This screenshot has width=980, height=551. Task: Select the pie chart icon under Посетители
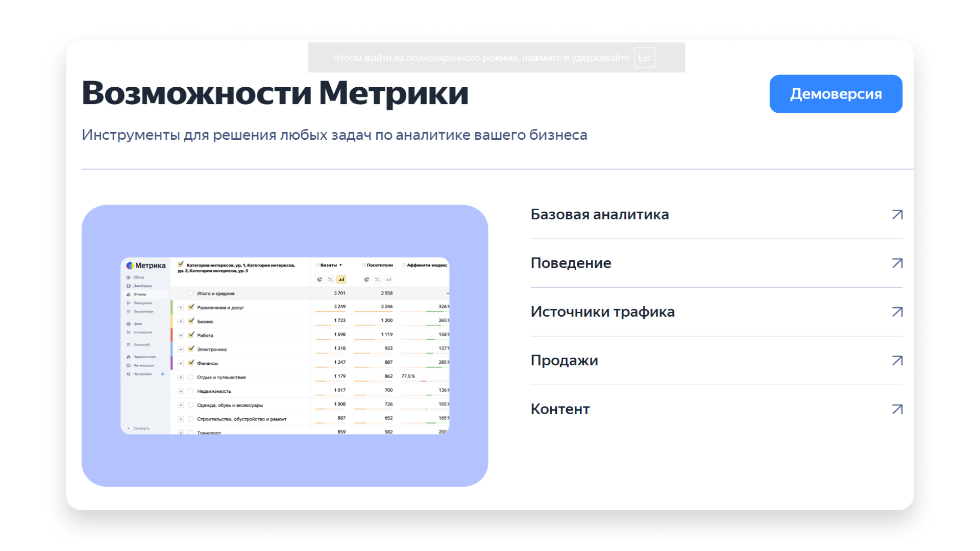pyautogui.click(x=366, y=280)
